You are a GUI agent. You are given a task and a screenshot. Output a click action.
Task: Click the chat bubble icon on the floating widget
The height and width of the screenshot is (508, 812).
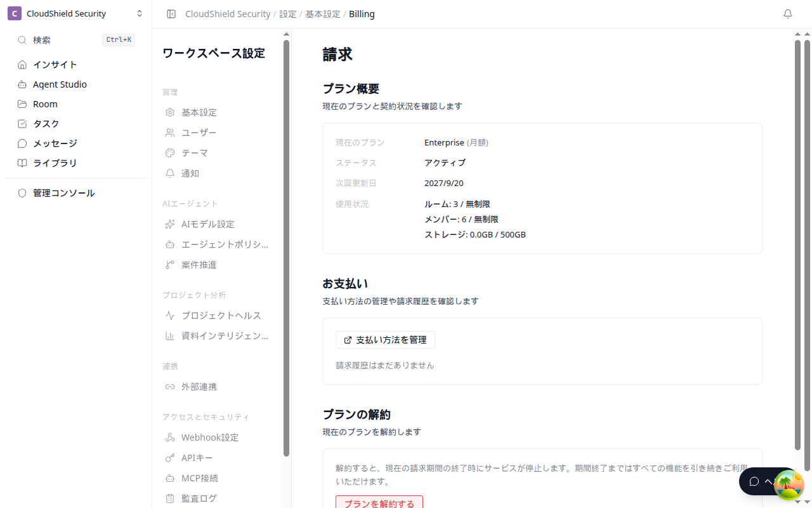point(754,481)
